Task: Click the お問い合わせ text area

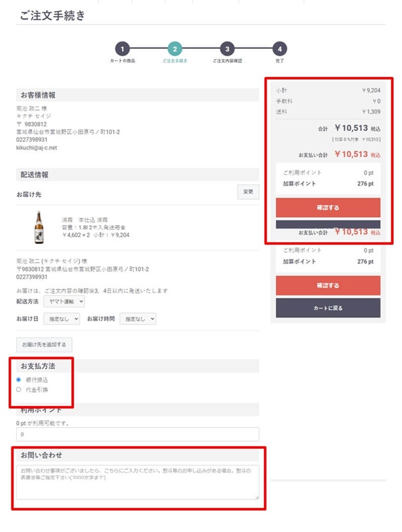Action: (137, 481)
